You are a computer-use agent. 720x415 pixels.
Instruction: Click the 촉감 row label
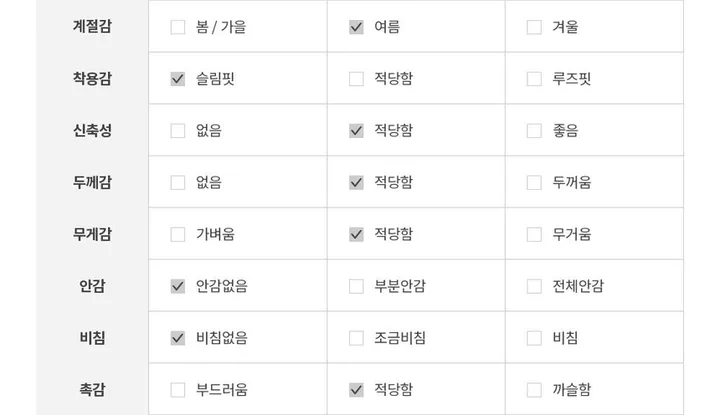(92, 390)
